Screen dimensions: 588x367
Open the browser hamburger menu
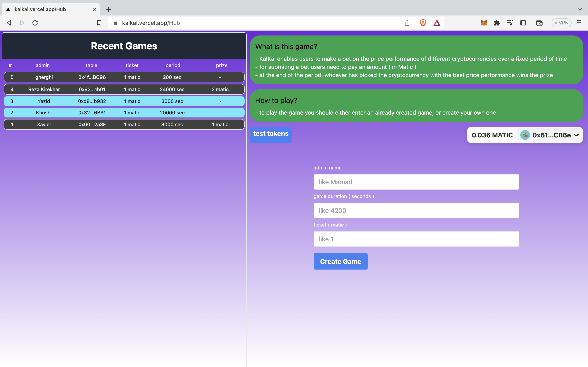tap(579, 23)
